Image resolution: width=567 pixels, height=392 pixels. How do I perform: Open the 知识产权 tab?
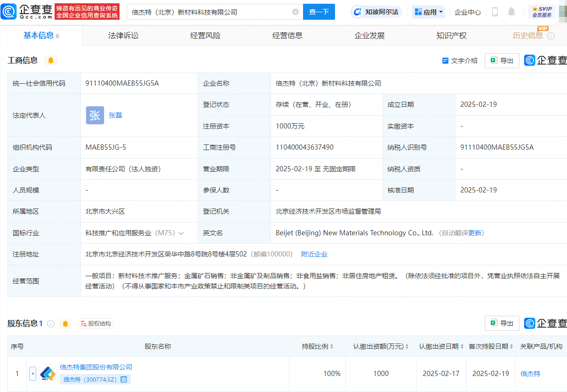[451, 35]
